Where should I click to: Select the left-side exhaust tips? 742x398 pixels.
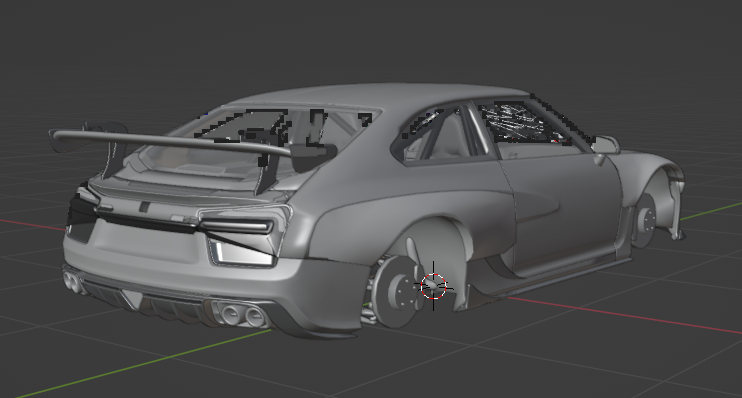click(x=72, y=281)
